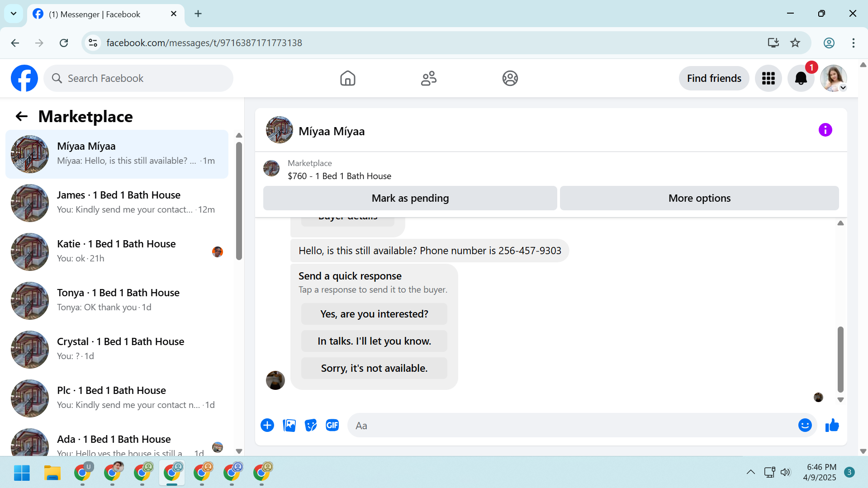Screen dimensions: 868x488
Task: Click the back arrow beside Marketplace
Action: (x=21, y=117)
